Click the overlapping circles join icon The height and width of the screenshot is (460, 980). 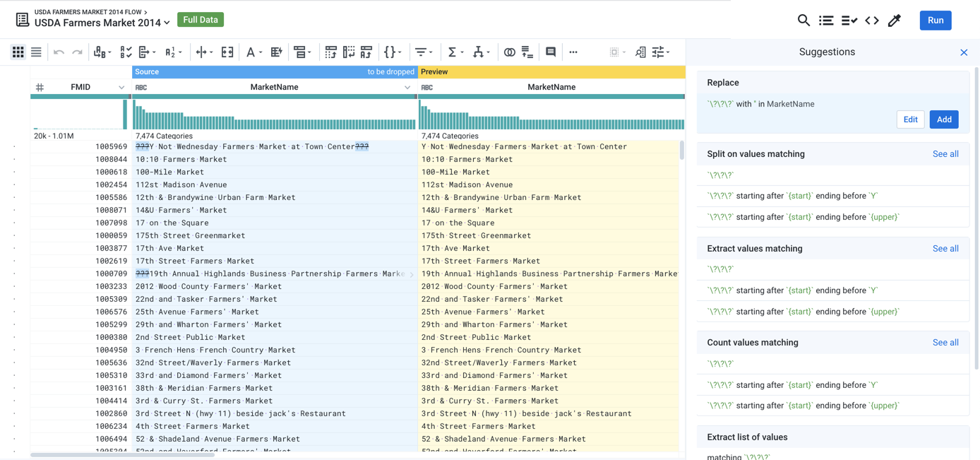pyautogui.click(x=509, y=52)
